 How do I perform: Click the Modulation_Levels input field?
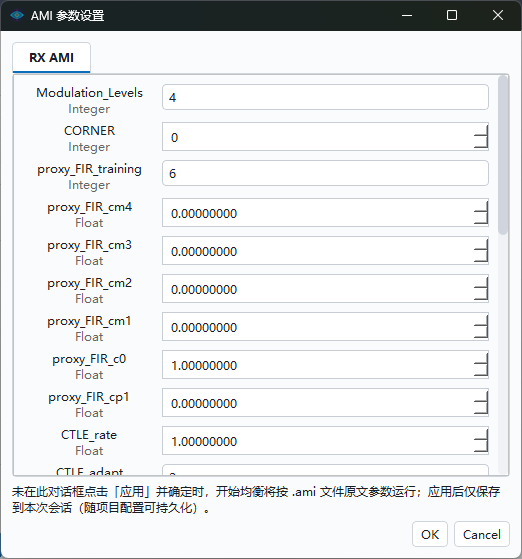(325, 97)
